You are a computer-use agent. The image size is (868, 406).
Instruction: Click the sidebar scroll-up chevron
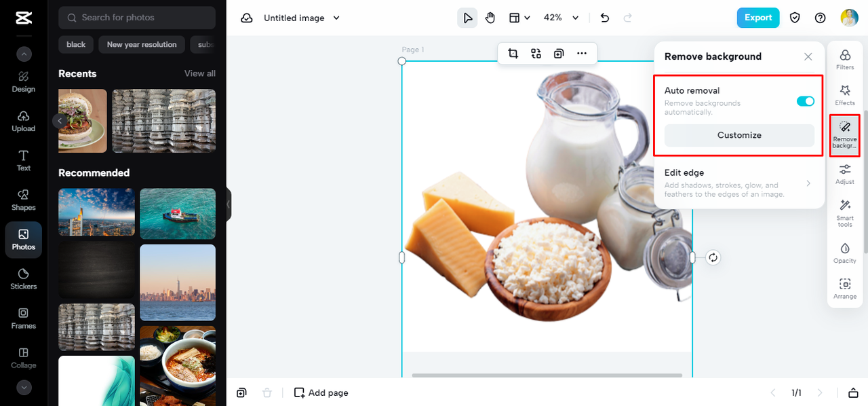tap(24, 54)
